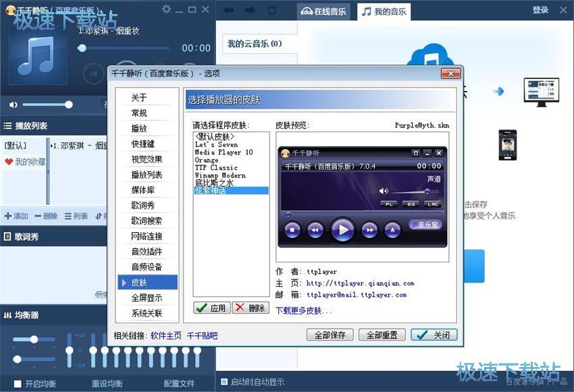Open 网络连接 options page
Screen dimensions: 574x392
(147, 236)
